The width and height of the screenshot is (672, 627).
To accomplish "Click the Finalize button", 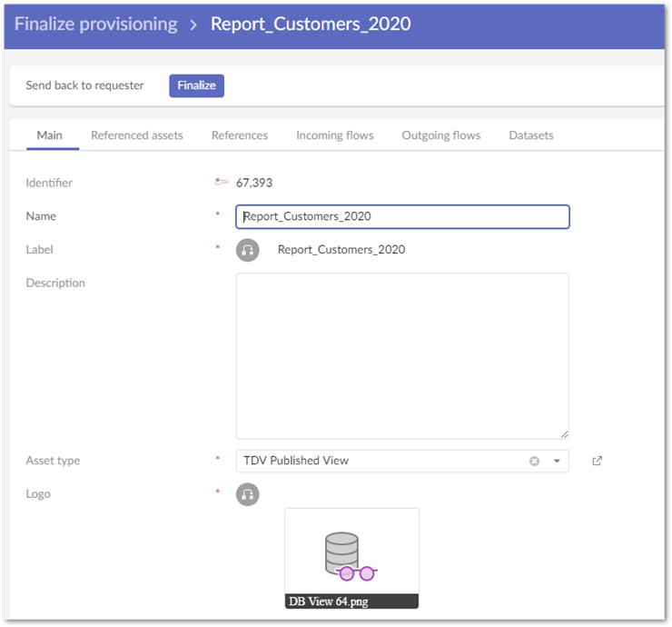I will 196,85.
